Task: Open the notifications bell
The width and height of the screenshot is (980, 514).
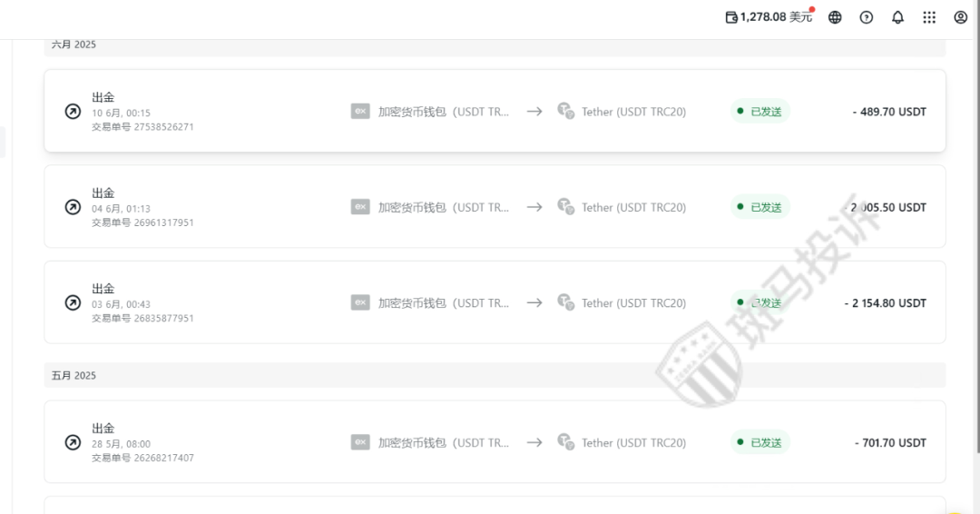Action: 897,17
